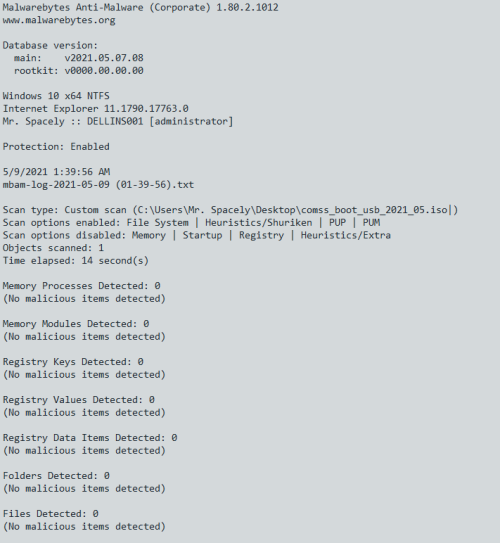
Task: Click the Internet Explorer 11.1790.17763.0 line
Action: [96, 109]
